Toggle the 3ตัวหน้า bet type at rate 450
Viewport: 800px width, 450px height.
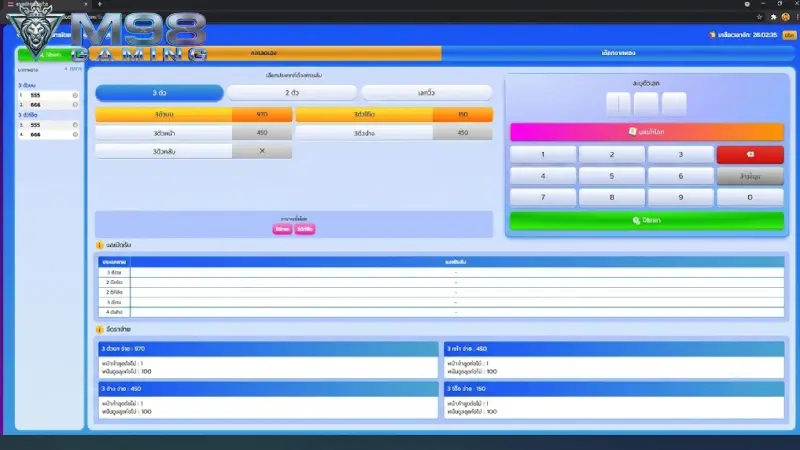coord(193,133)
